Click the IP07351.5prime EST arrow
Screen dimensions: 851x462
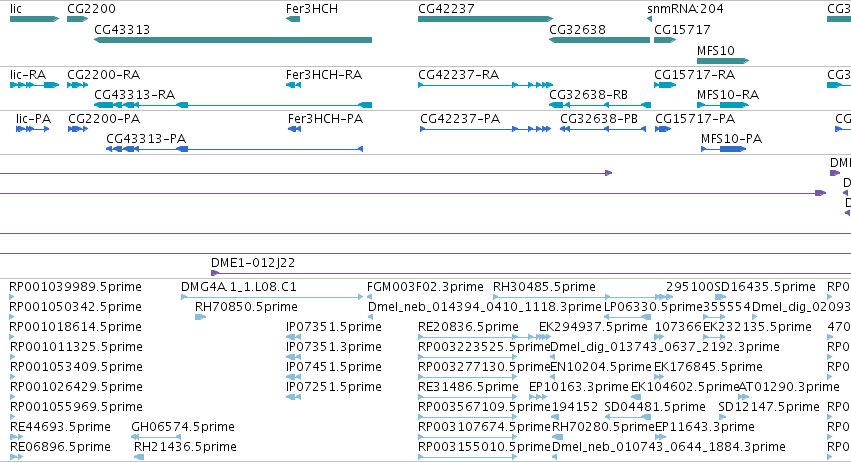[x=294, y=337]
